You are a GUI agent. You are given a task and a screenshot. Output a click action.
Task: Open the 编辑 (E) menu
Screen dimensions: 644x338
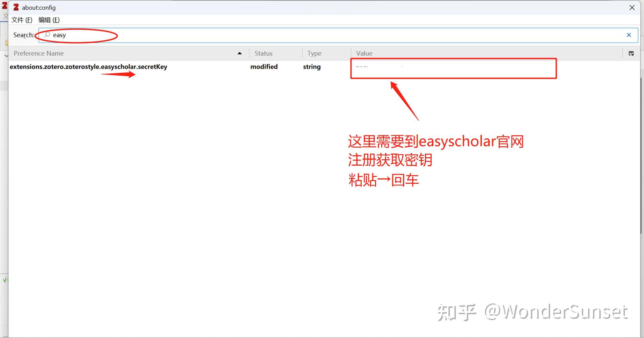[49, 20]
